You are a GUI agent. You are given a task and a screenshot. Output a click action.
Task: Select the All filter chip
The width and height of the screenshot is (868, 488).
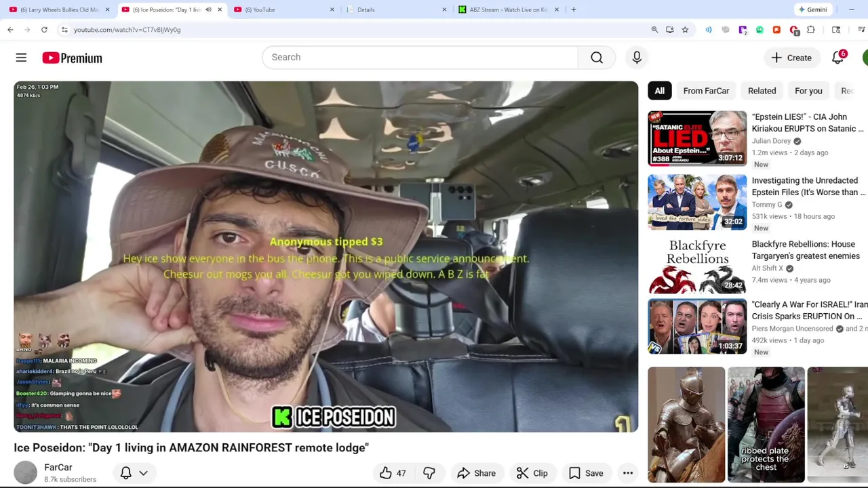coord(660,91)
